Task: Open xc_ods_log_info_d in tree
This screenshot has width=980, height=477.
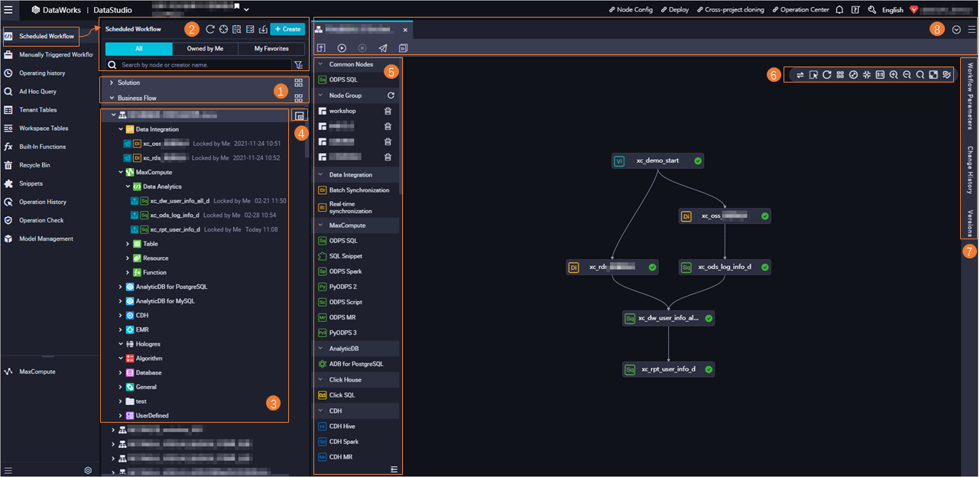Action: click(x=174, y=215)
